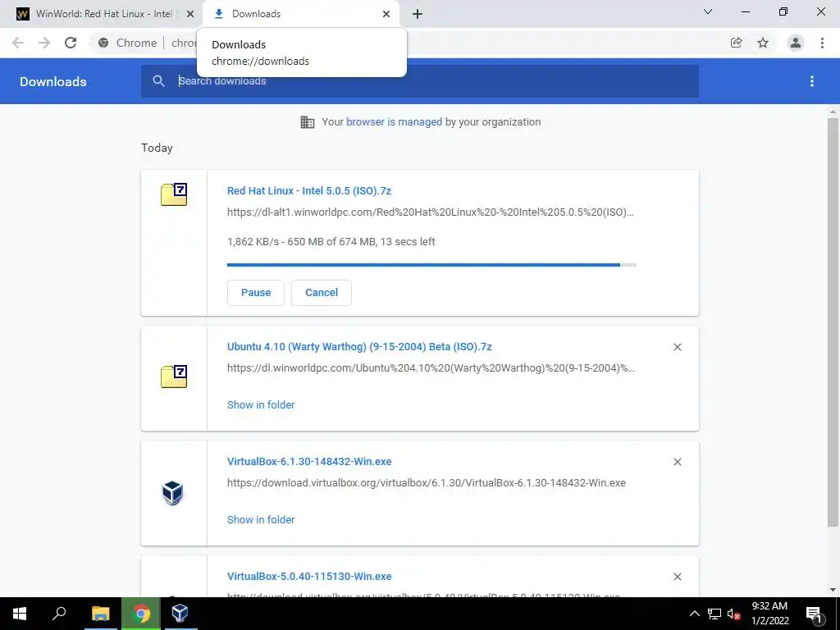Click the muted volume tray icon
840x630 pixels.
[734, 614]
